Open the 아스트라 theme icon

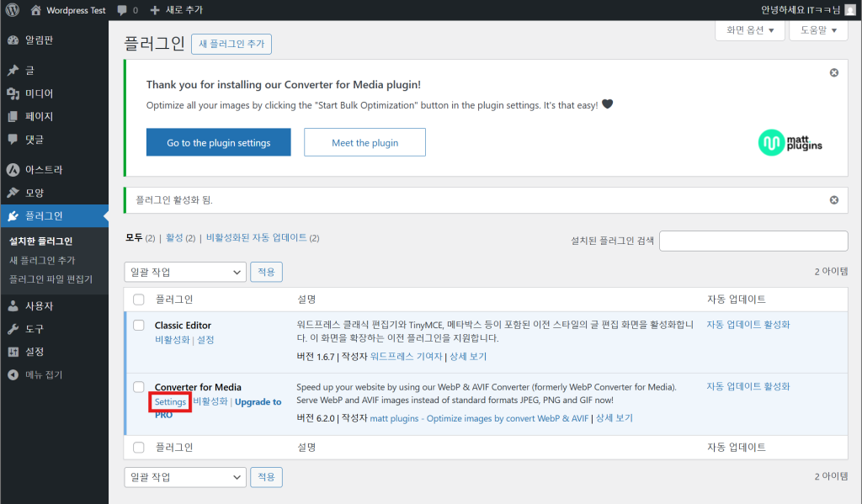coord(13,170)
